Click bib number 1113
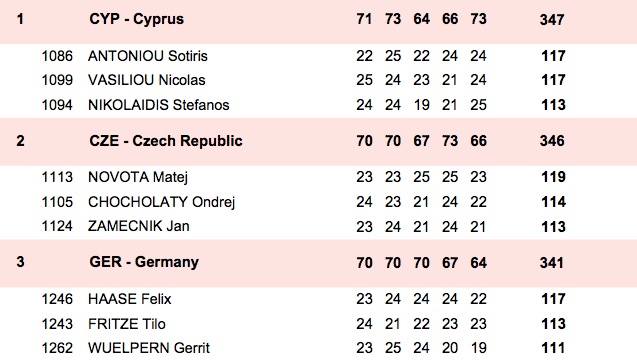Image resolution: width=637 pixels, height=360 pixels. pyautogui.click(x=57, y=177)
